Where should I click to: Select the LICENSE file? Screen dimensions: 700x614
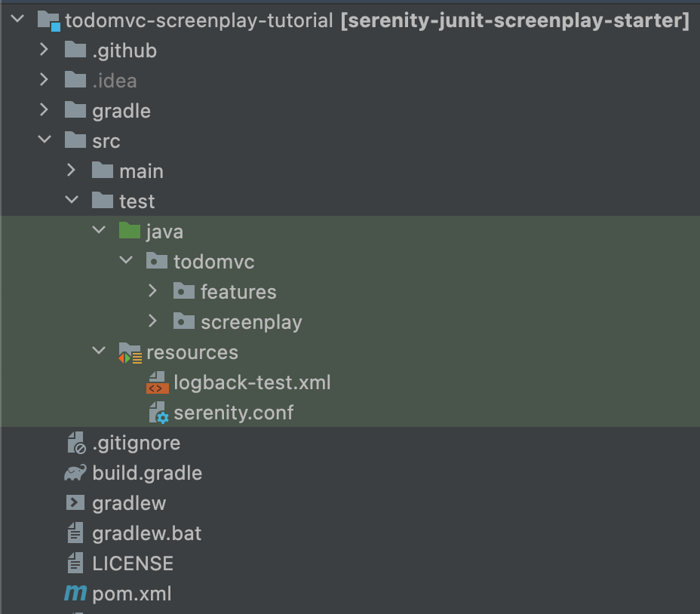point(133,563)
